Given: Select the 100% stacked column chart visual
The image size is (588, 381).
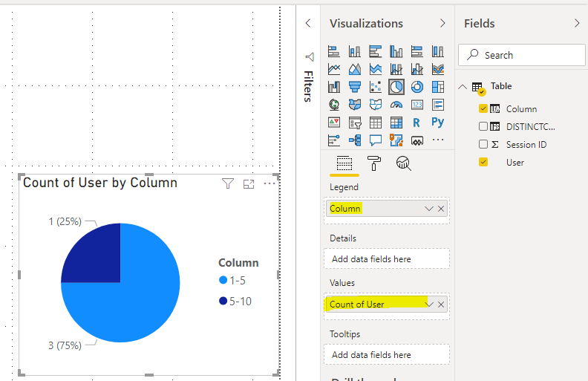Looking at the screenshot, I should point(438,51).
